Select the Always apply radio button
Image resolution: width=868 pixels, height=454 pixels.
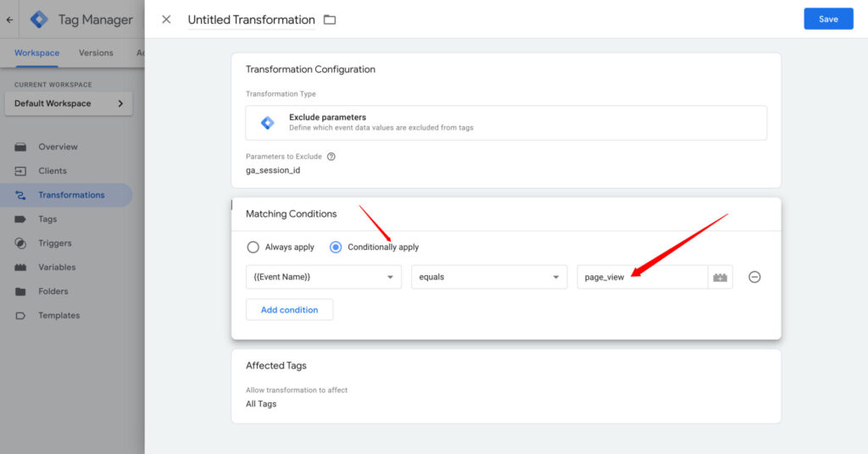point(253,247)
